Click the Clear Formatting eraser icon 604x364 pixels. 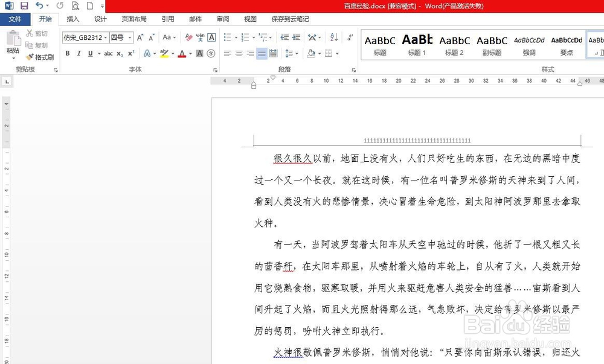tap(188, 37)
